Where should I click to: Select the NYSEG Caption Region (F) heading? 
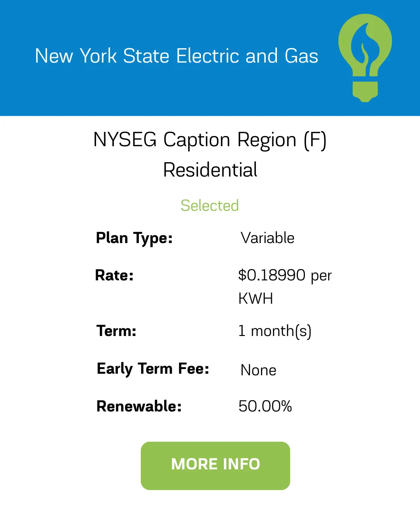[210, 140]
